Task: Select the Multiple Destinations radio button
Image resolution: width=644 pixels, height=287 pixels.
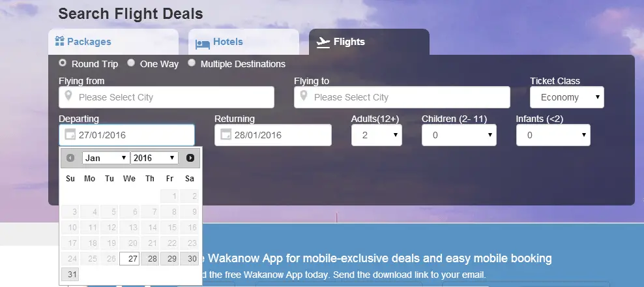Action: tap(192, 63)
